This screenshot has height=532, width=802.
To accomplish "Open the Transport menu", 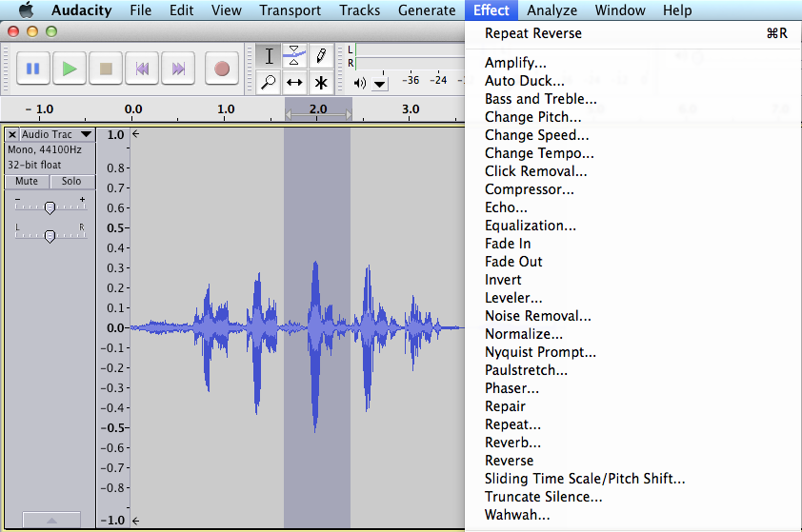I will click(290, 10).
